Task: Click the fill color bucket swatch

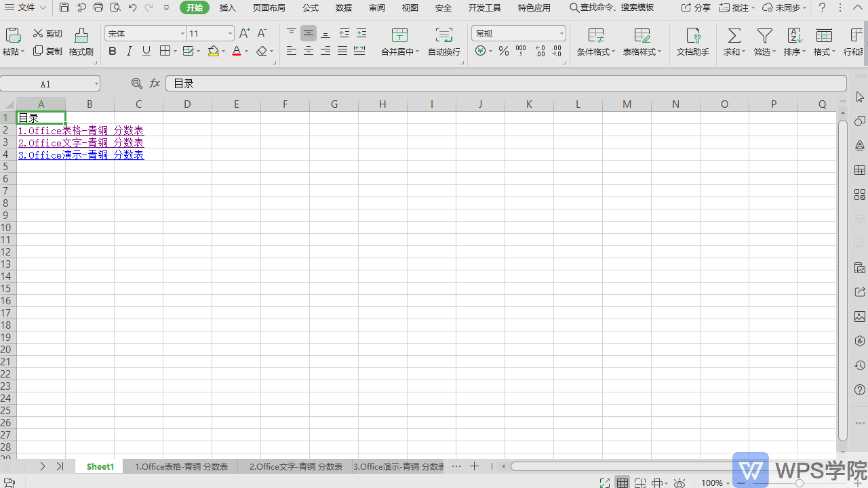Action: point(214,51)
